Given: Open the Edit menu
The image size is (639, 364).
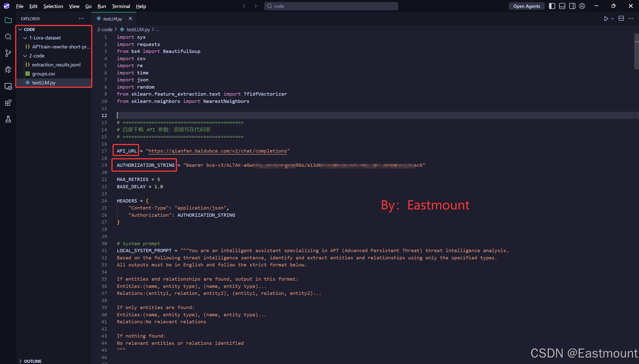Looking at the screenshot, I should [x=33, y=6].
